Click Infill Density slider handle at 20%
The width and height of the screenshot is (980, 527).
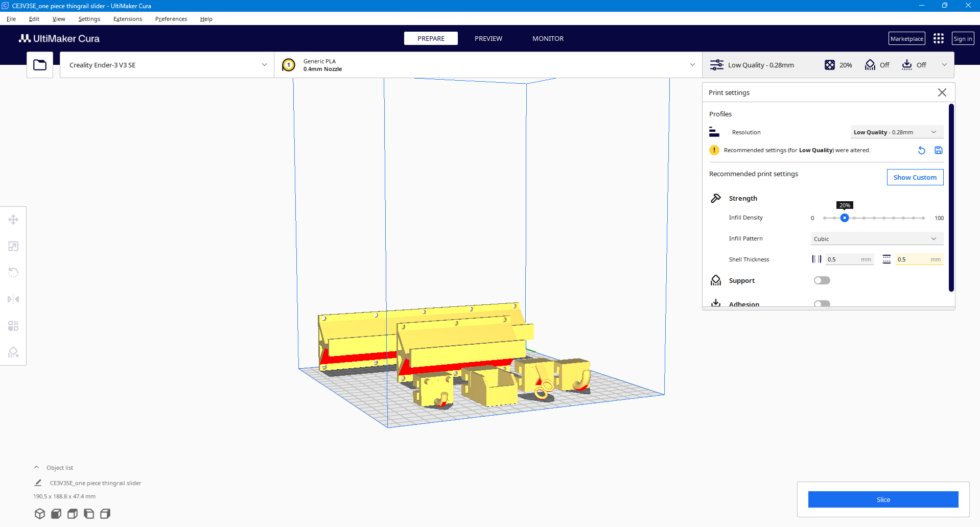[x=845, y=218]
